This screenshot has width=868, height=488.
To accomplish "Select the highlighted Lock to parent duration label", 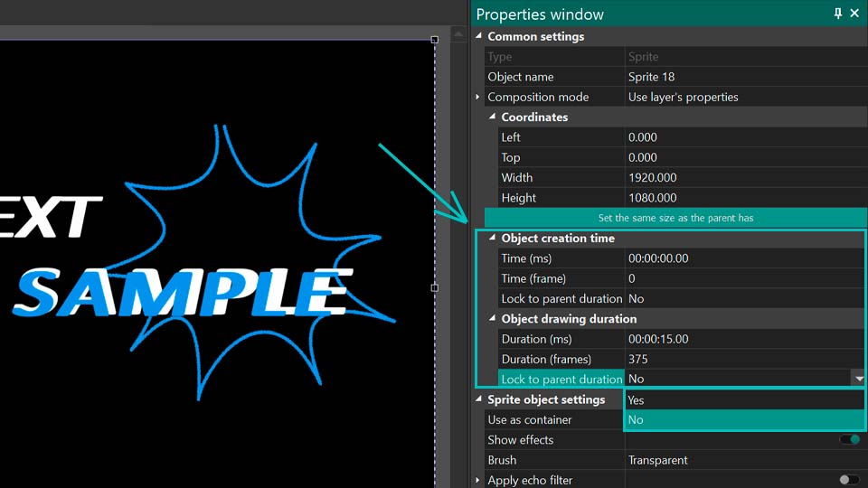I will [561, 380].
